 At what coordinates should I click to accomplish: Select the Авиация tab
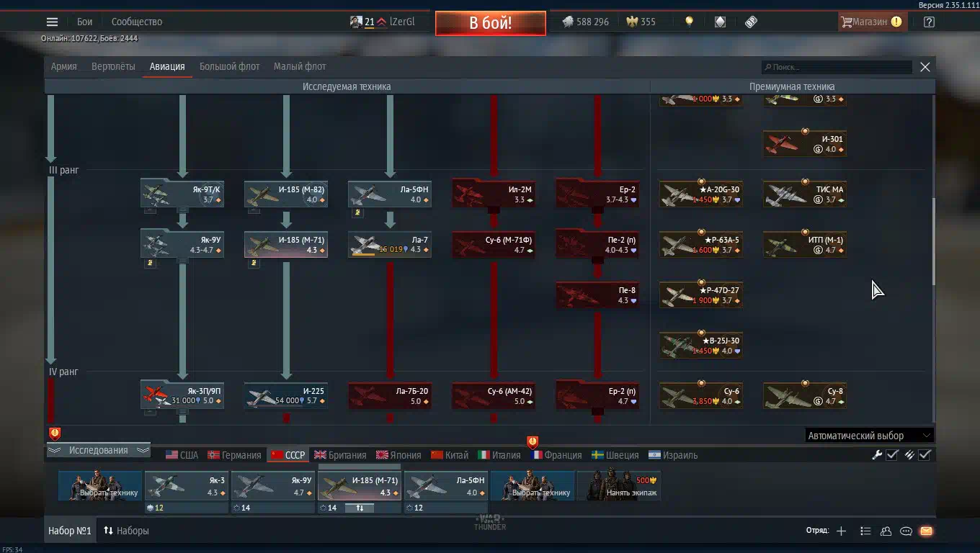[167, 66]
